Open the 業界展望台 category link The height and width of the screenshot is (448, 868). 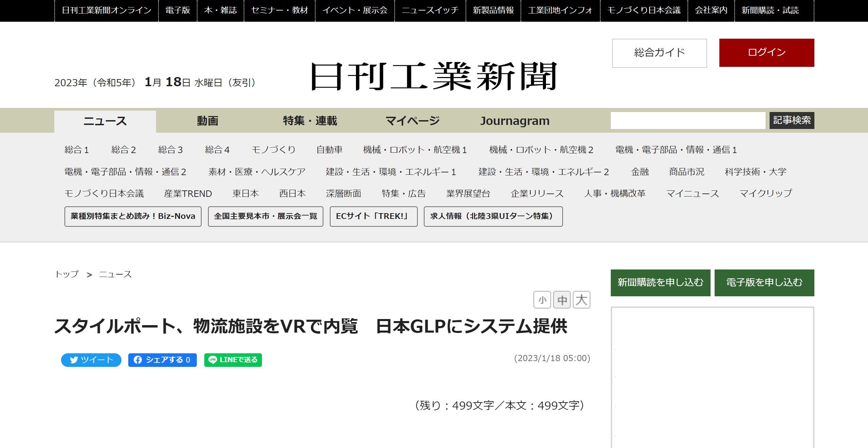coord(468,193)
